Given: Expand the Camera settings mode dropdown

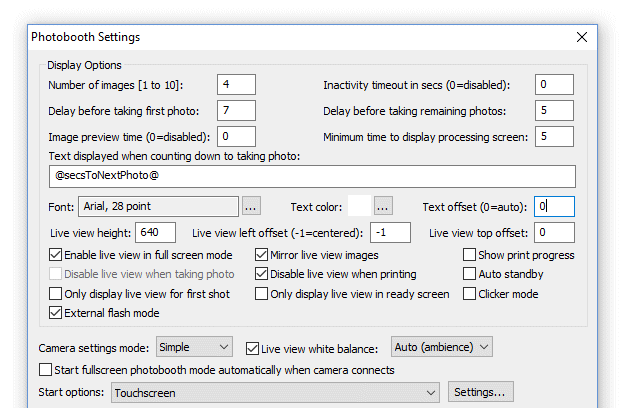Looking at the screenshot, I should click(x=195, y=348).
